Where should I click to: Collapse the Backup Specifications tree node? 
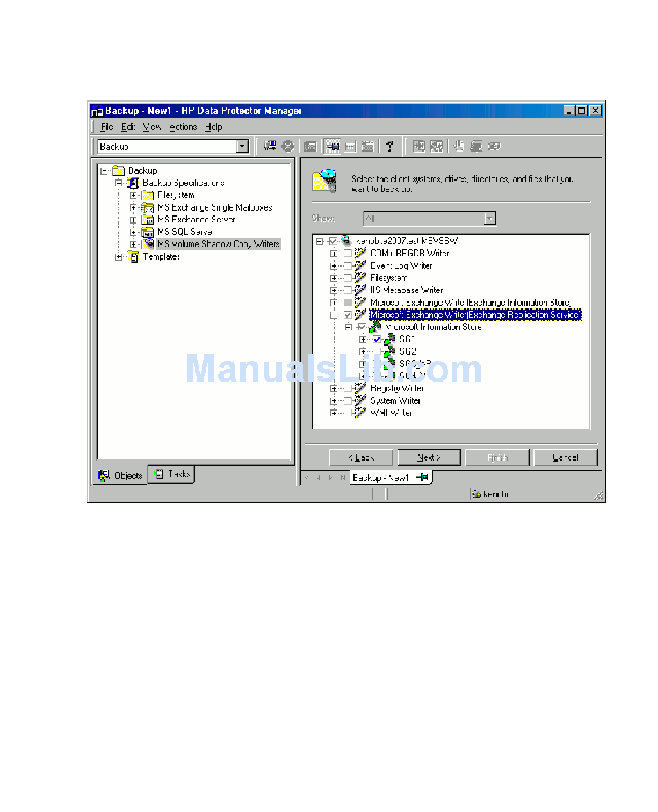[x=118, y=183]
